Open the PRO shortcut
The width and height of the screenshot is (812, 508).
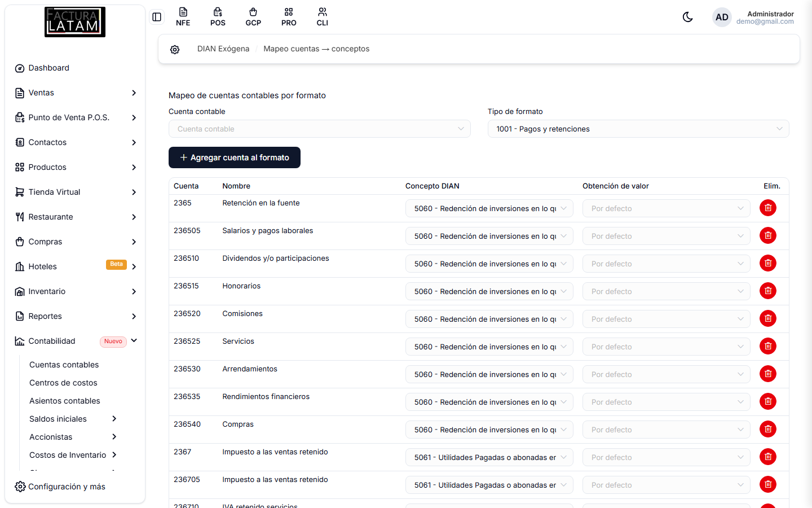(289, 17)
